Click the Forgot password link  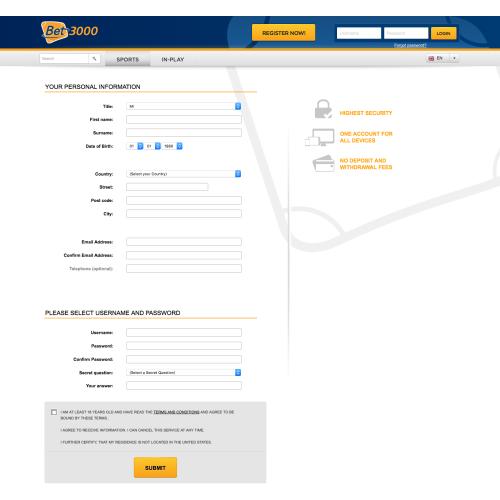410,45
